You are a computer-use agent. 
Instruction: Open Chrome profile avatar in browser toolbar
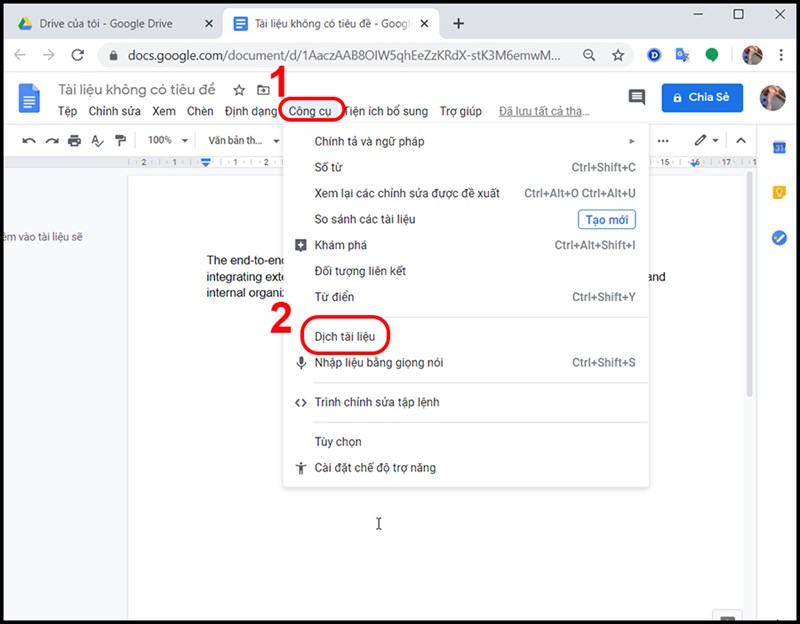point(752,55)
